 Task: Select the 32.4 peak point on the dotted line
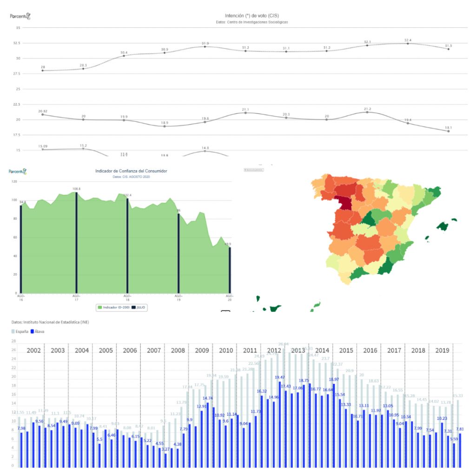tap(408, 43)
